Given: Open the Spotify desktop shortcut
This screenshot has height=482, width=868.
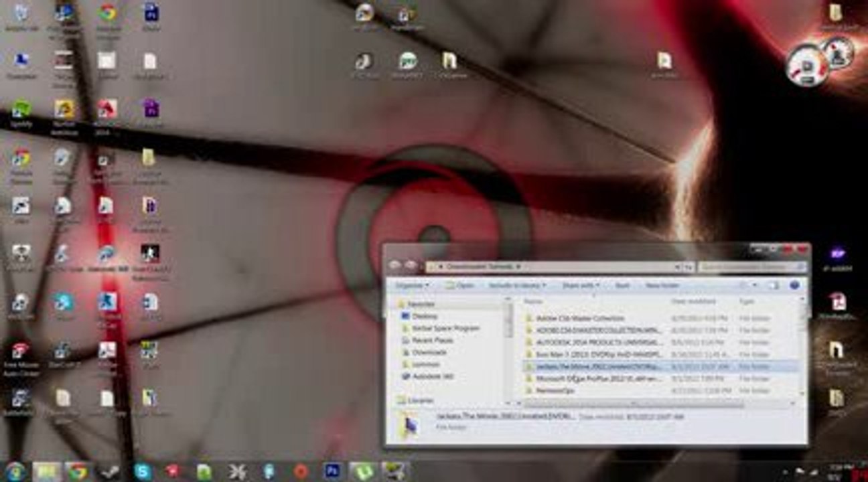Looking at the screenshot, I should [21, 113].
